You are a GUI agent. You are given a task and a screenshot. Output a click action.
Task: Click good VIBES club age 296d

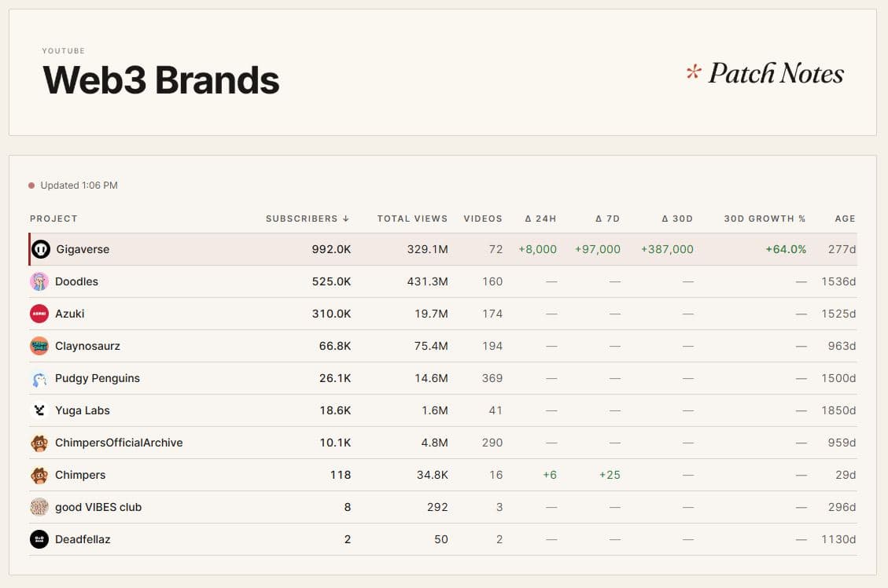[x=842, y=507]
